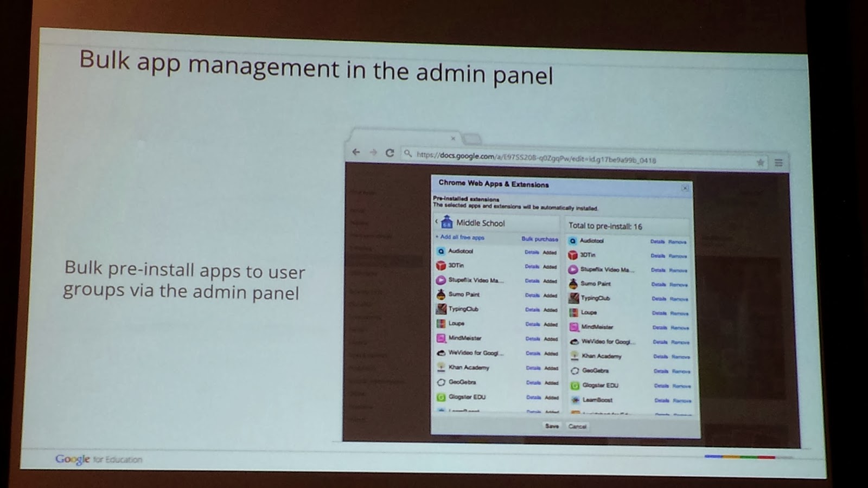The height and width of the screenshot is (488, 868).
Task: Click the Glogster EDU icon in right list
Action: coord(575,386)
